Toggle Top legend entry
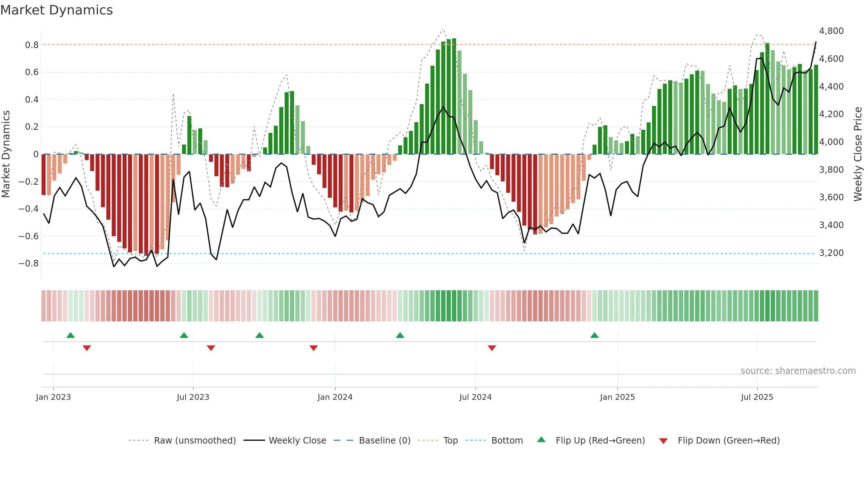The height and width of the screenshot is (488, 868). [x=438, y=440]
